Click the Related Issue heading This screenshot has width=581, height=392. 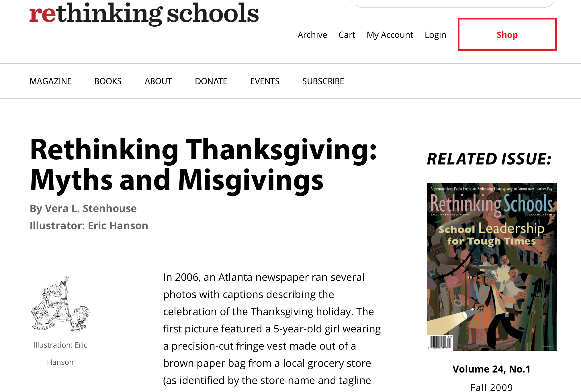[489, 159]
